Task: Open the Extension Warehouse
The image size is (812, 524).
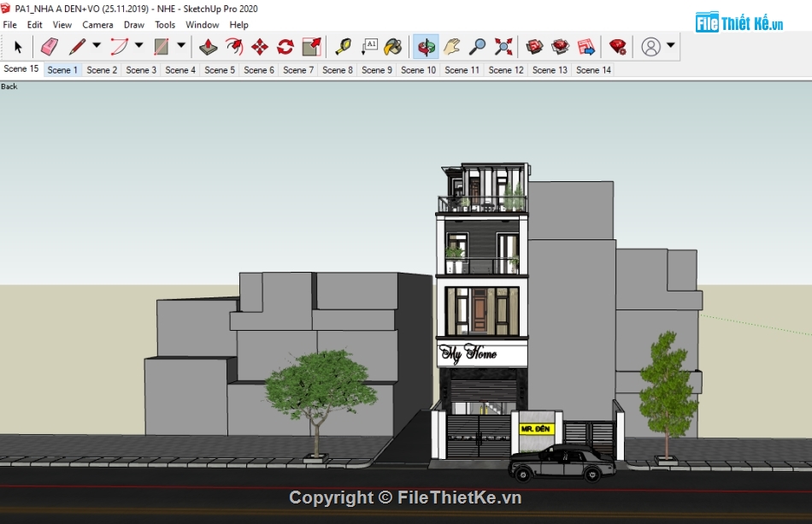Action: tap(561, 47)
